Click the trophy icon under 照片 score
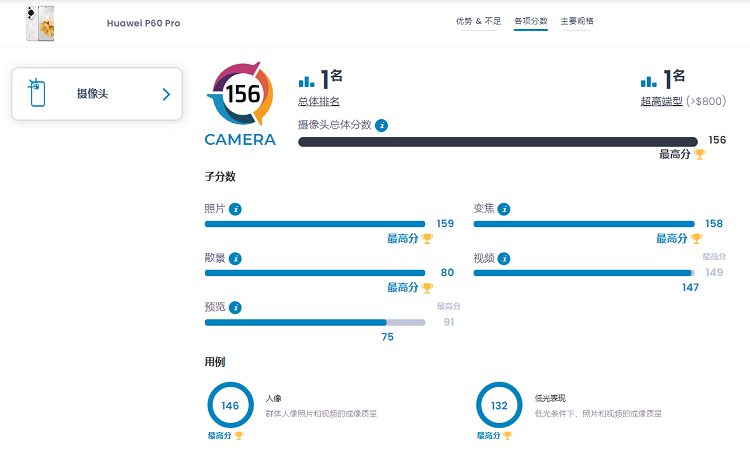The image size is (750, 468). [x=427, y=238]
